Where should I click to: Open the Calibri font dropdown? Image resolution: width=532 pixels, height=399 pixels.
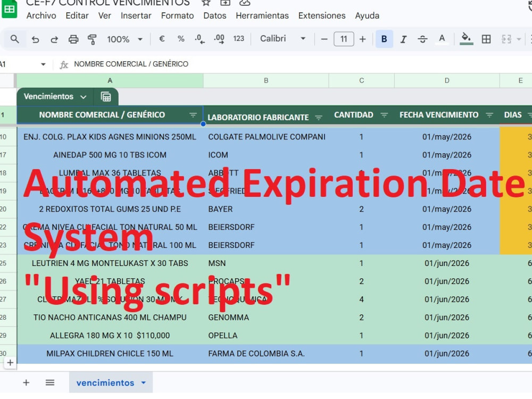coord(282,39)
